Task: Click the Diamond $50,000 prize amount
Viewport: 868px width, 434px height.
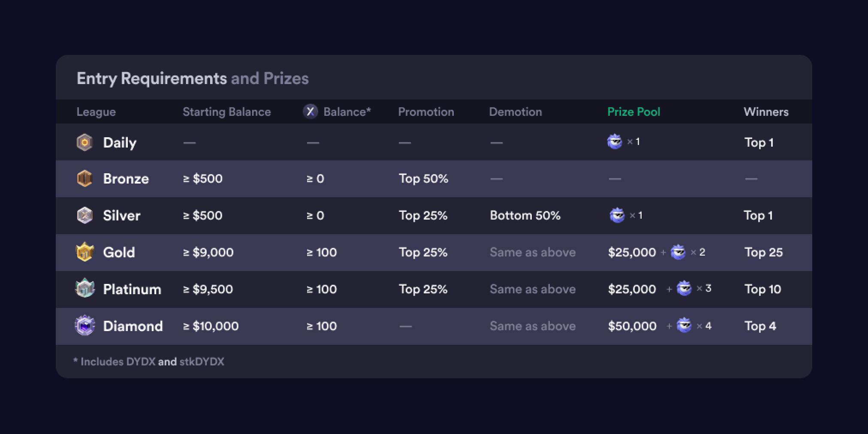Action: point(632,326)
